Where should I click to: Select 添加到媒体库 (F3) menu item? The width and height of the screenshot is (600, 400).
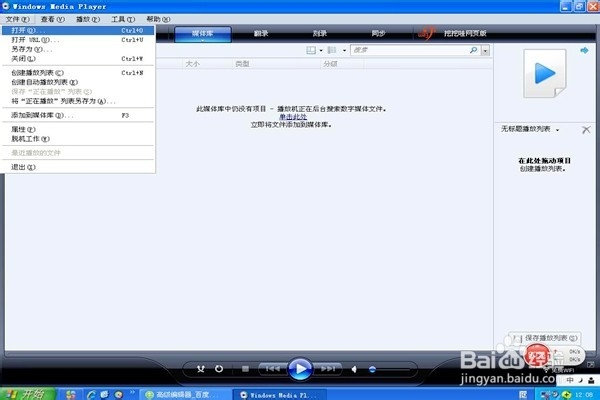pos(78,115)
